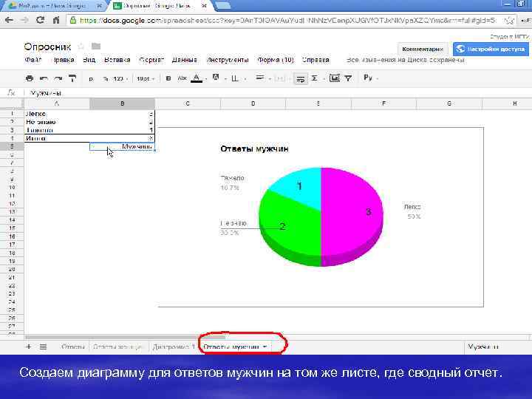Open the Вид menu
Image resolution: width=532 pixels, height=399 pixels.
89,60
